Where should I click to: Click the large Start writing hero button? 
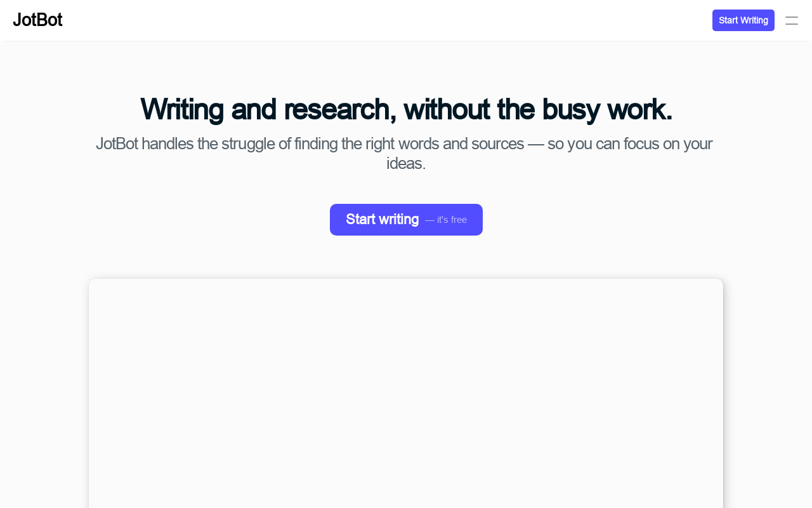pyautogui.click(x=406, y=220)
